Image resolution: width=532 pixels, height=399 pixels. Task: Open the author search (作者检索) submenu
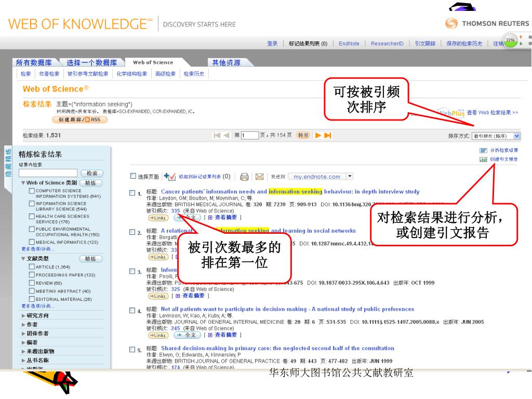49,74
